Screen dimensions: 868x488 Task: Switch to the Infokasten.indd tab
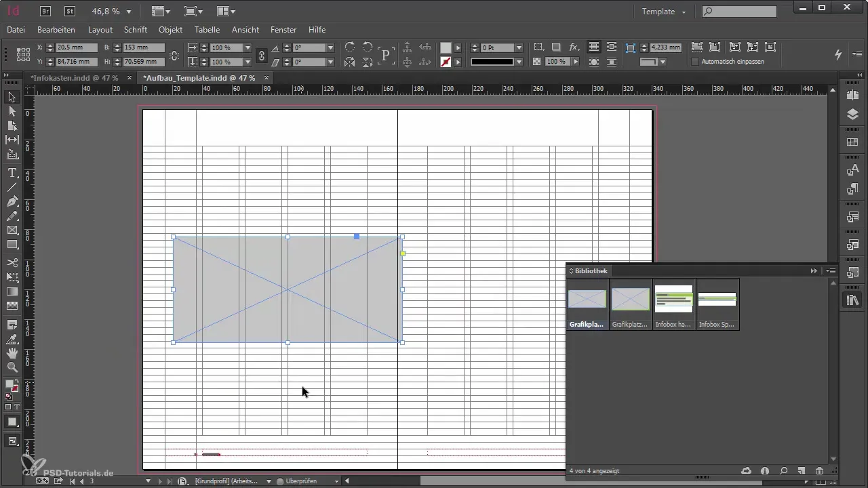(75, 78)
